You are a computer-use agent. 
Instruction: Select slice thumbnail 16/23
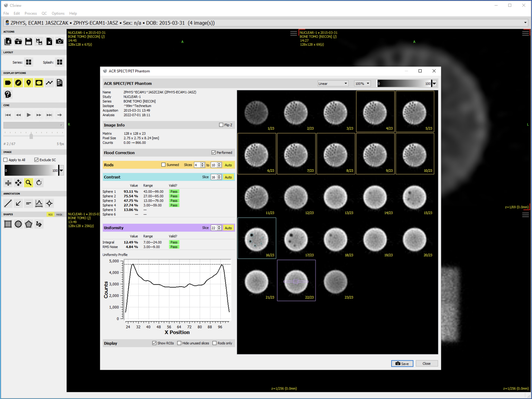[257, 238]
